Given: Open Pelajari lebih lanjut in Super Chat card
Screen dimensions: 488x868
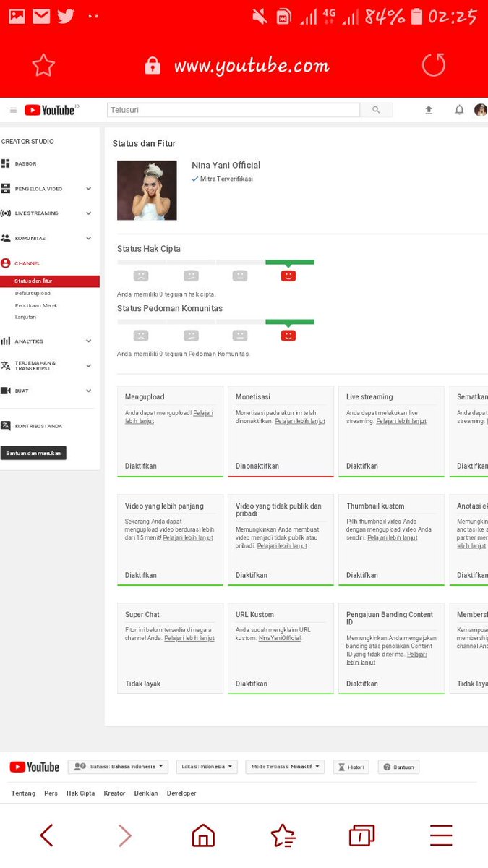Looking at the screenshot, I should (189, 638).
